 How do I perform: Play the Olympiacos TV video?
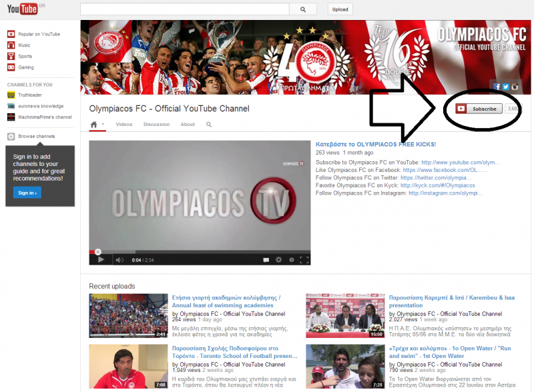(101, 260)
